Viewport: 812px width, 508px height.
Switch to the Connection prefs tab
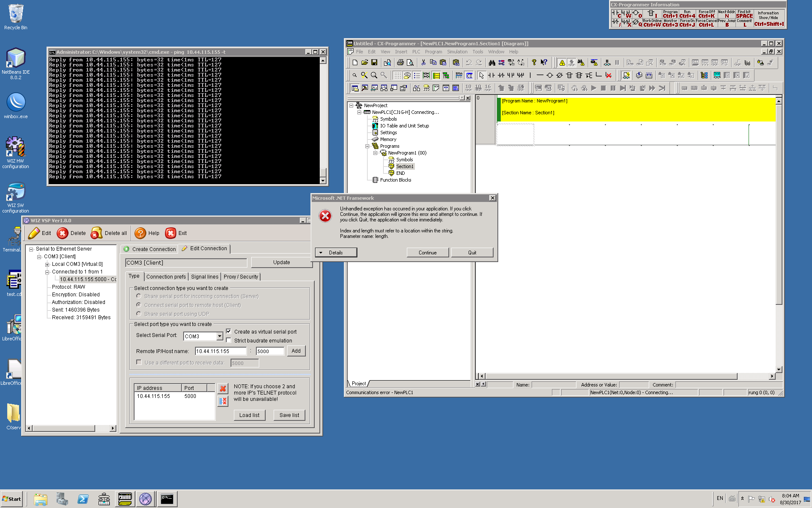(166, 276)
